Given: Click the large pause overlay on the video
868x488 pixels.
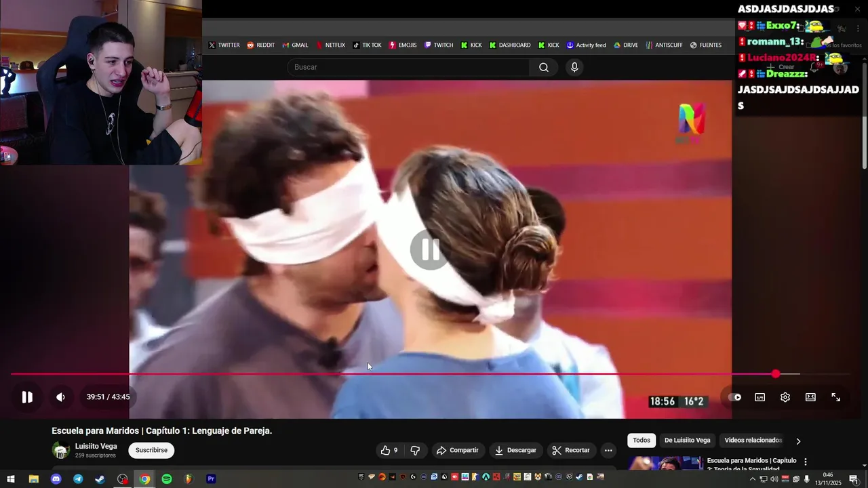Looking at the screenshot, I should 429,250.
